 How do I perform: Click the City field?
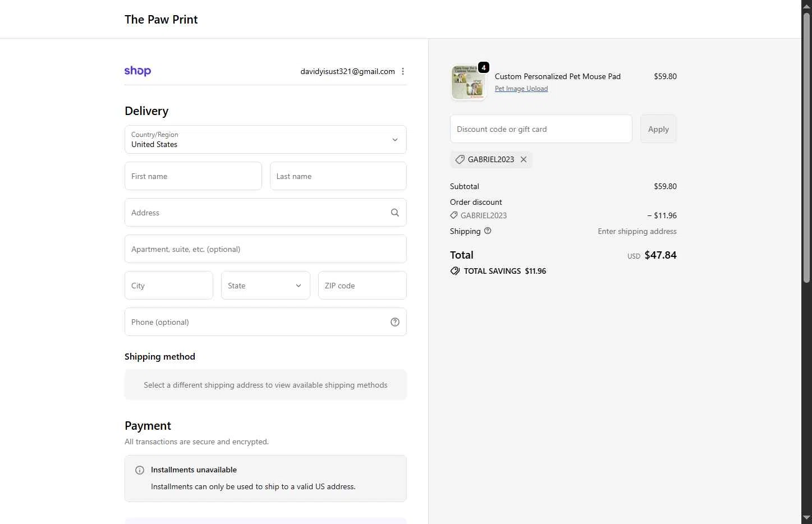169,286
